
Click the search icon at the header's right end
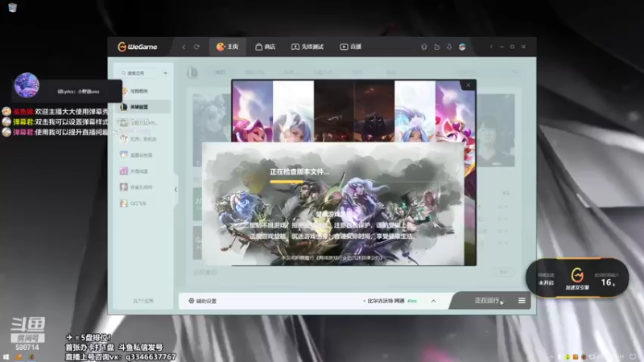point(514,72)
